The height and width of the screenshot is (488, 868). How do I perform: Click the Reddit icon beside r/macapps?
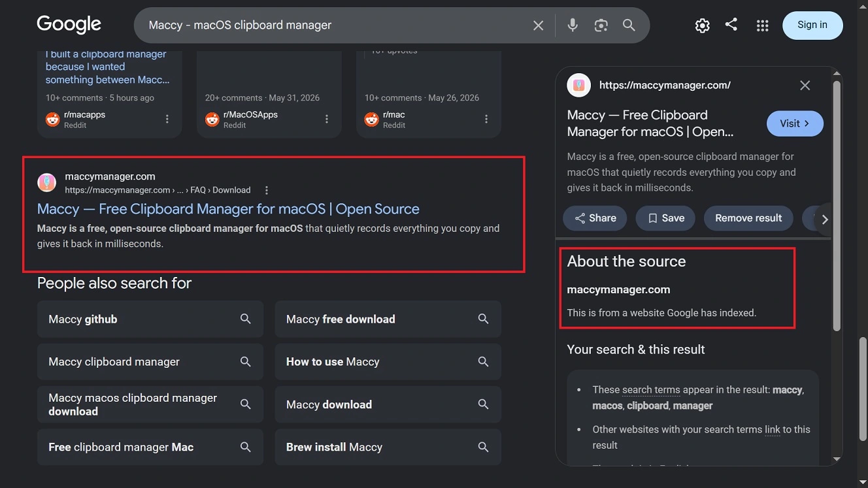pyautogui.click(x=52, y=120)
